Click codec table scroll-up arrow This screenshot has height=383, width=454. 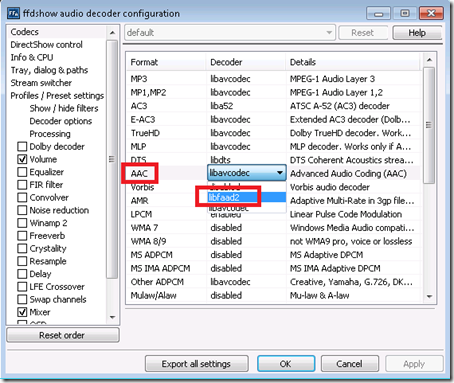tap(429, 60)
